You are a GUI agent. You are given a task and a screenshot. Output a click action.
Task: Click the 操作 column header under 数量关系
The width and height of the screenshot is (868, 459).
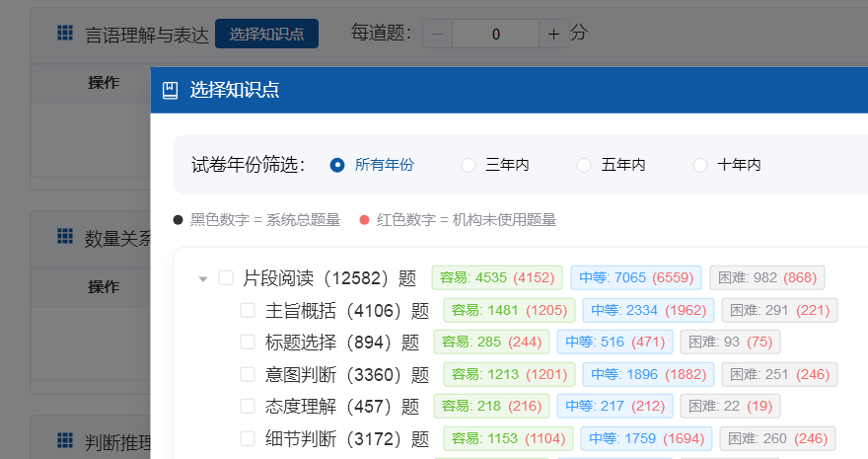tap(104, 287)
